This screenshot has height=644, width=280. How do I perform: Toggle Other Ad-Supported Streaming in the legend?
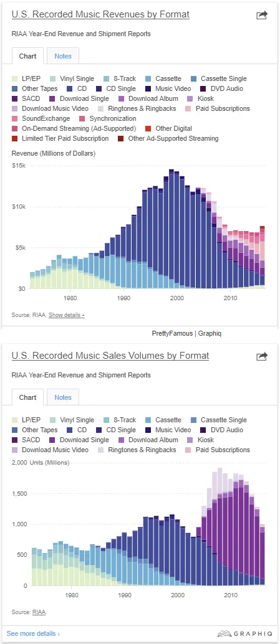(x=168, y=139)
